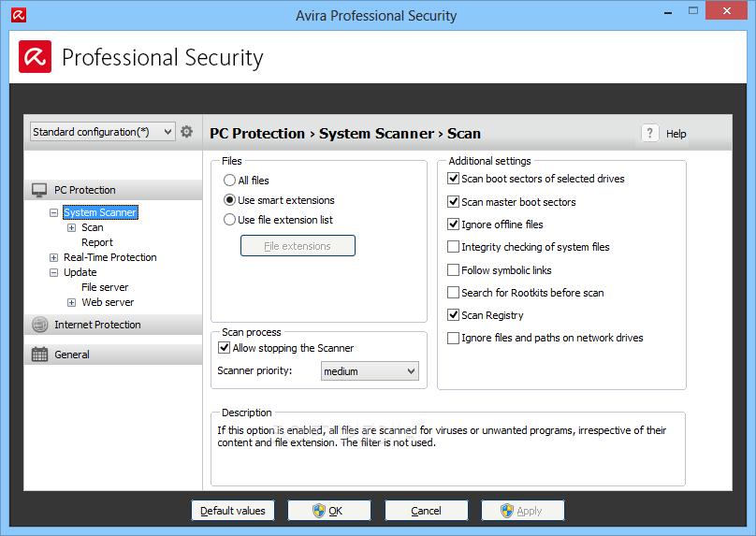Disable Allow stopping the Scanner
This screenshot has height=536, width=756.
pos(225,348)
